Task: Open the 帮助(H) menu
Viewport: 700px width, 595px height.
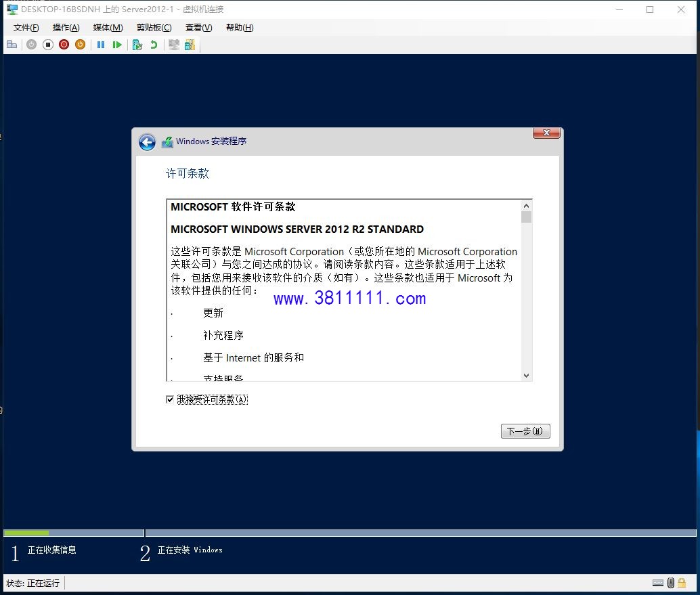Action: click(x=240, y=28)
